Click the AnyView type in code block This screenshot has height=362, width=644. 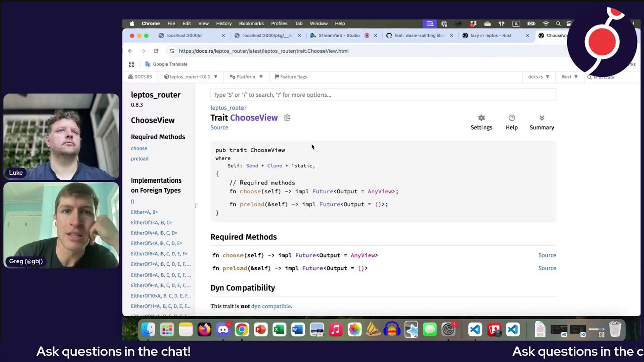[380, 191]
